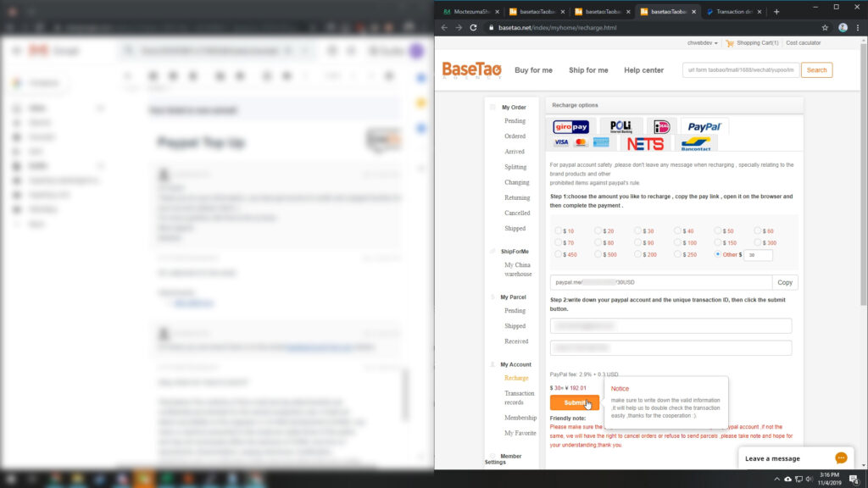Screen dimensions: 868x488
Task: Select the $ 250 recharge amount
Action: coord(677,254)
